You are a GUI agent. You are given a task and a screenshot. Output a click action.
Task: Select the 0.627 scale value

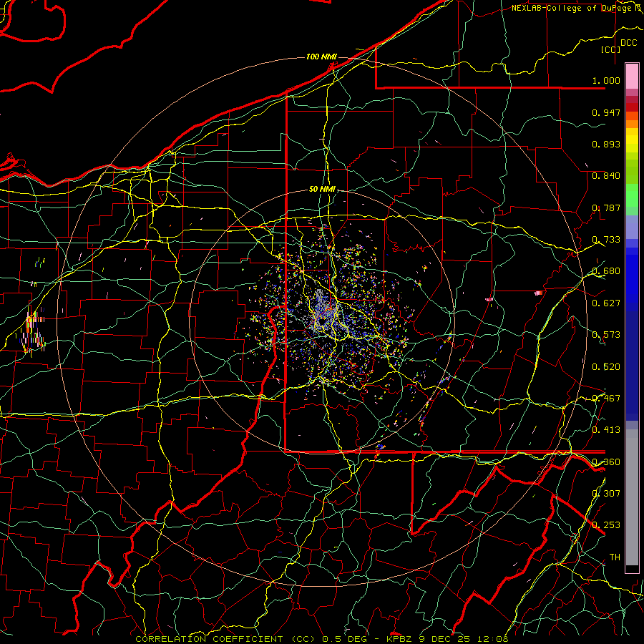(606, 303)
